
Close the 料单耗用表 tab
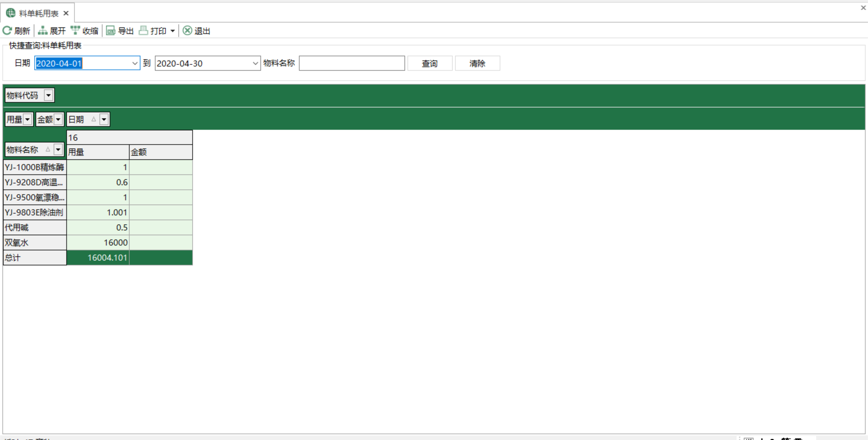(x=66, y=13)
